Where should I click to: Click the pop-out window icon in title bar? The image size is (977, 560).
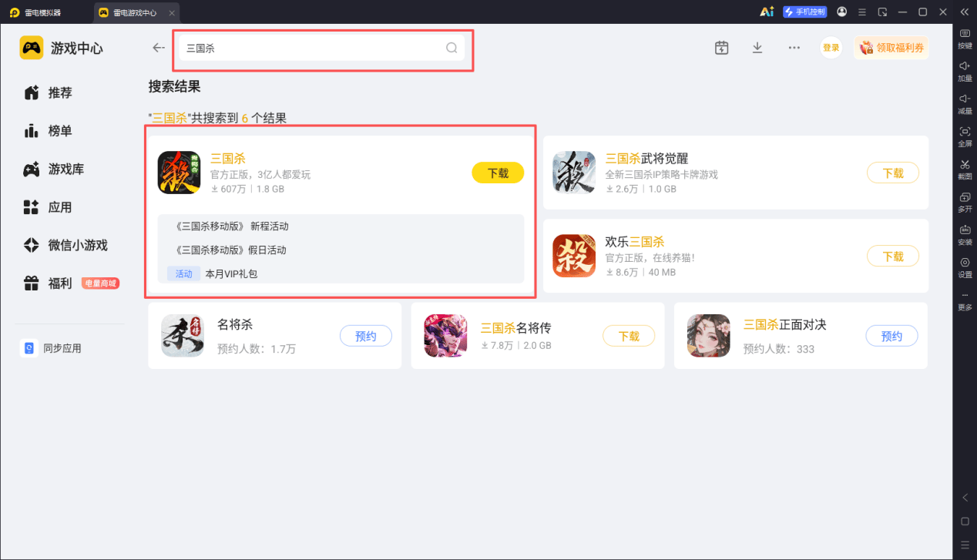pyautogui.click(x=883, y=12)
